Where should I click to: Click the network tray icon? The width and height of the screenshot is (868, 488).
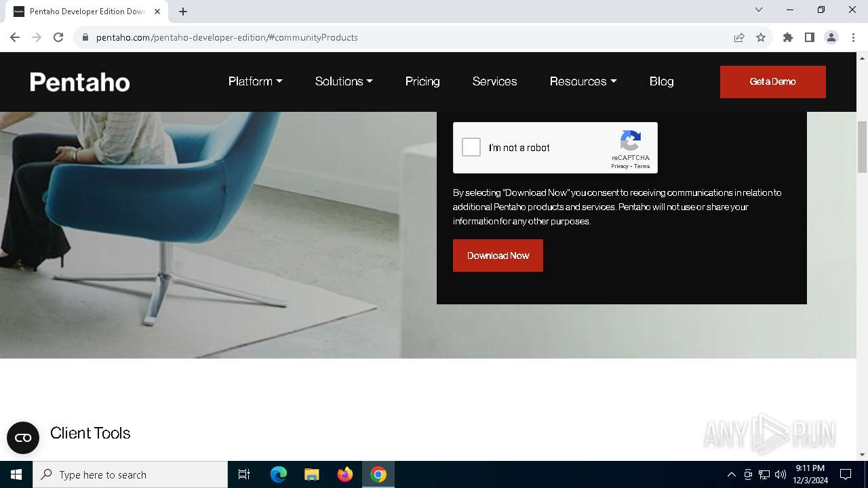764,474
